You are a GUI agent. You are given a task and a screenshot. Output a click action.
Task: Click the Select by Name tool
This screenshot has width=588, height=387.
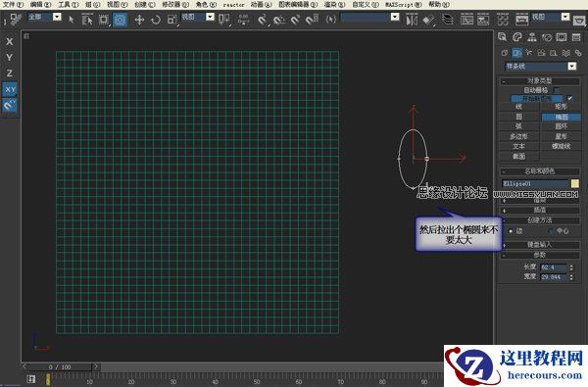[87, 20]
